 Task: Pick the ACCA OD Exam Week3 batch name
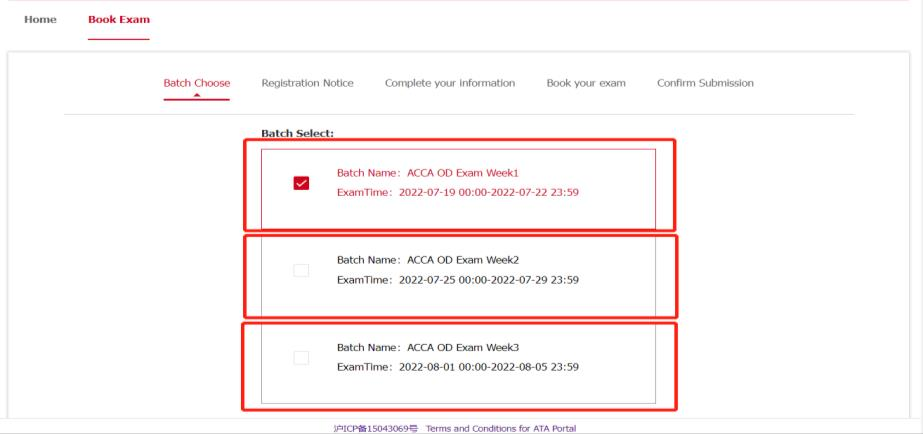click(428, 347)
